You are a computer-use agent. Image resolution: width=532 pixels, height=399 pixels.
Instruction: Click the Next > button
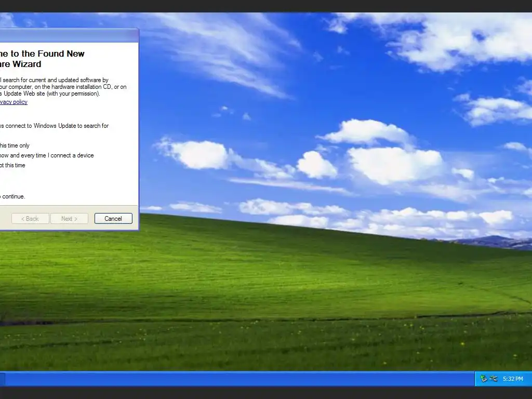point(69,219)
